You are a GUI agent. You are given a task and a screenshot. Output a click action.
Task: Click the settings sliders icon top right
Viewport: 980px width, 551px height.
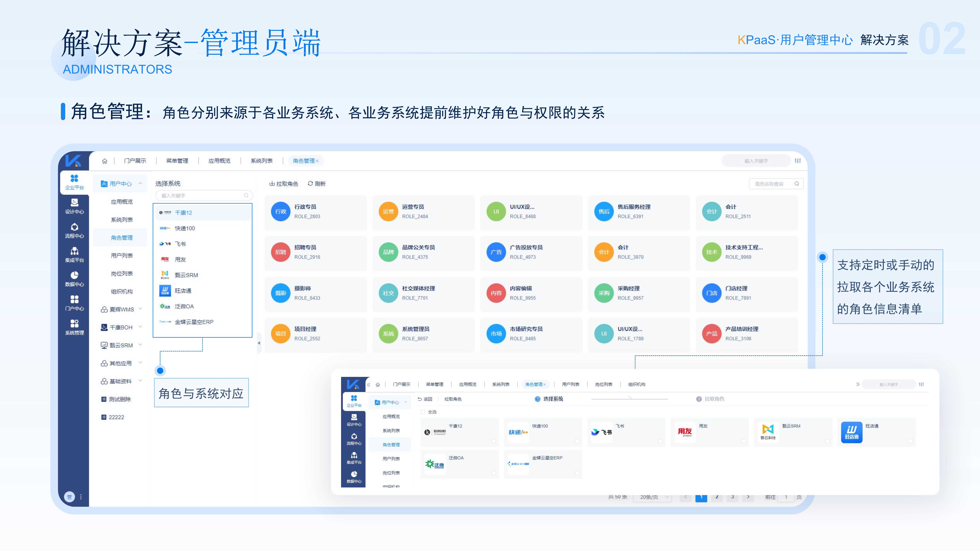tap(798, 161)
